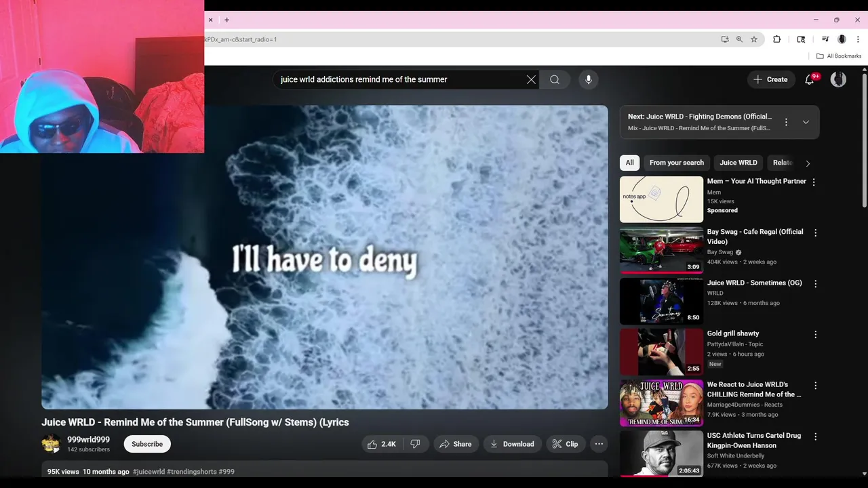Open Chrome extensions puzzle icon

click(777, 39)
